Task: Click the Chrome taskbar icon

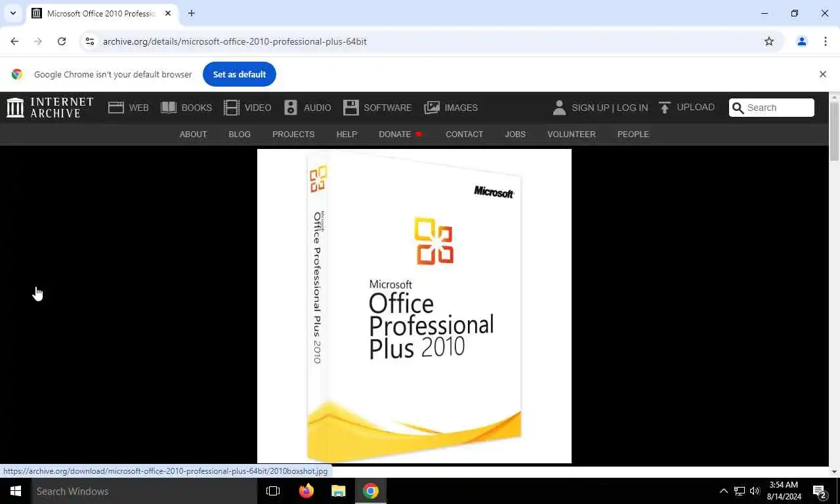Action: coord(371,491)
